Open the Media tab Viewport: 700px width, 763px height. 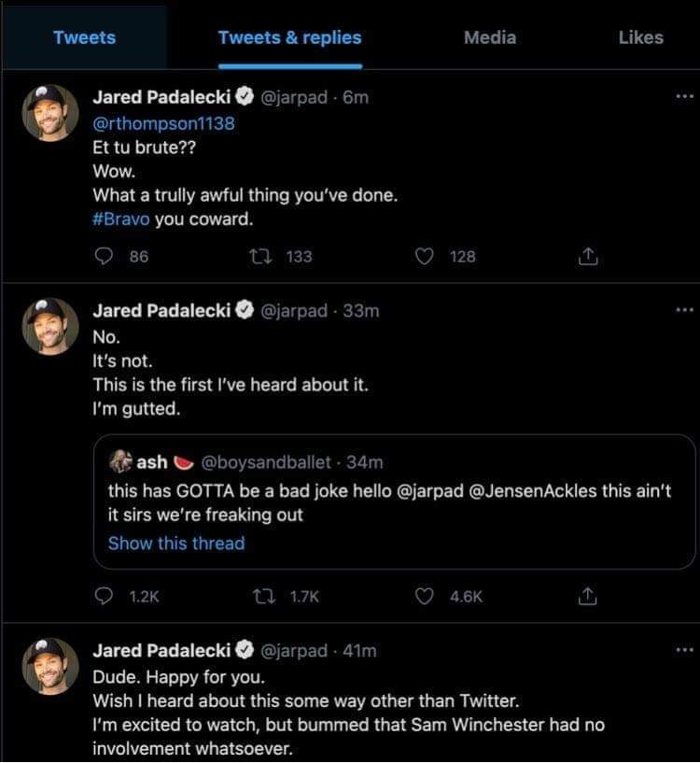tap(490, 37)
